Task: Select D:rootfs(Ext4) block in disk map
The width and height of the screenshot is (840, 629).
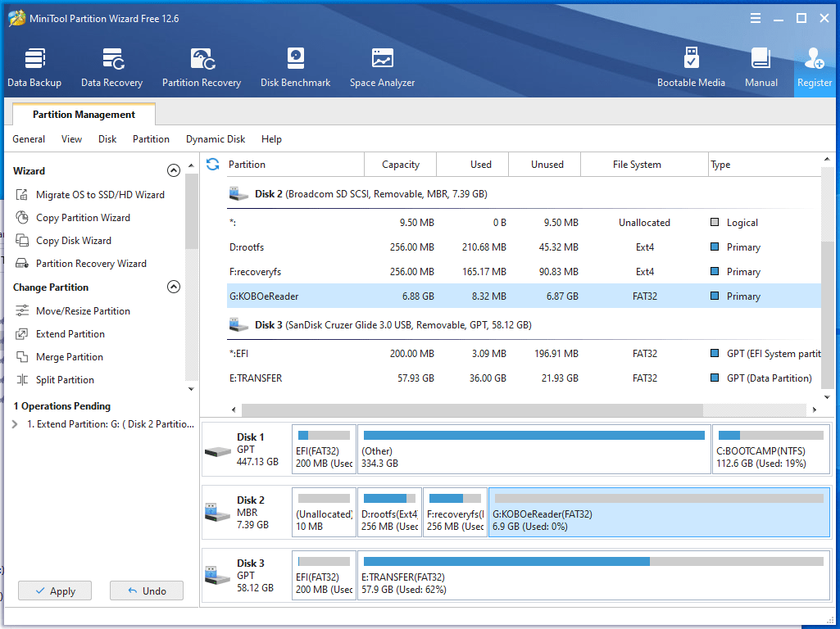Action: tap(389, 513)
